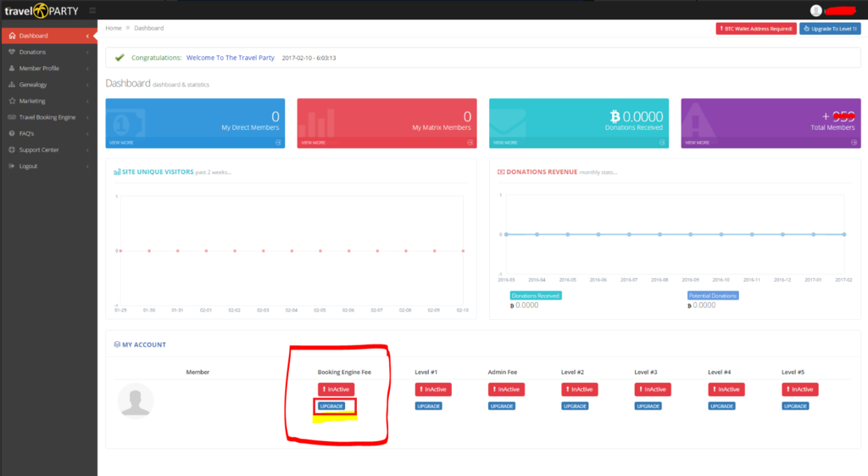This screenshot has width=868, height=476.
Task: Expand the Genealogy submenu chevron
Action: coord(87,85)
